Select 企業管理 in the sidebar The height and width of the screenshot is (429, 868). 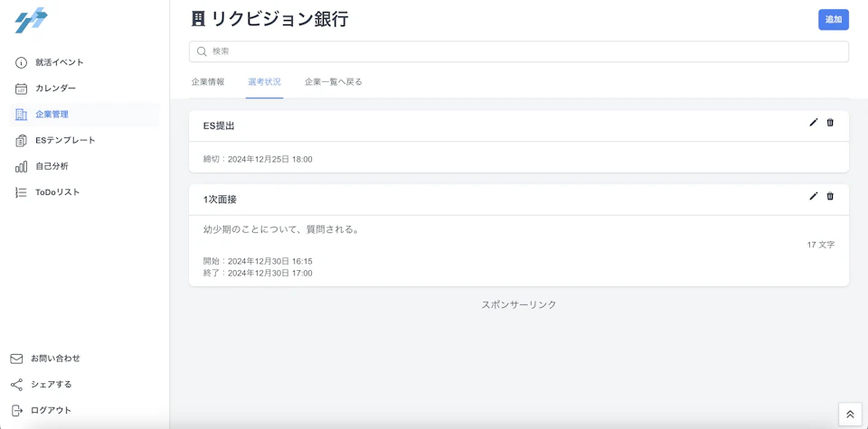tap(85, 115)
